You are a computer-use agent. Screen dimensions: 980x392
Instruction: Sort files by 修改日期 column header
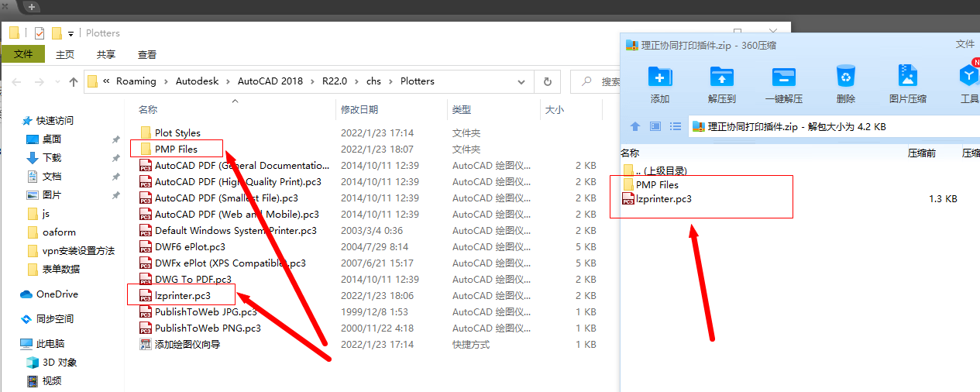[359, 110]
